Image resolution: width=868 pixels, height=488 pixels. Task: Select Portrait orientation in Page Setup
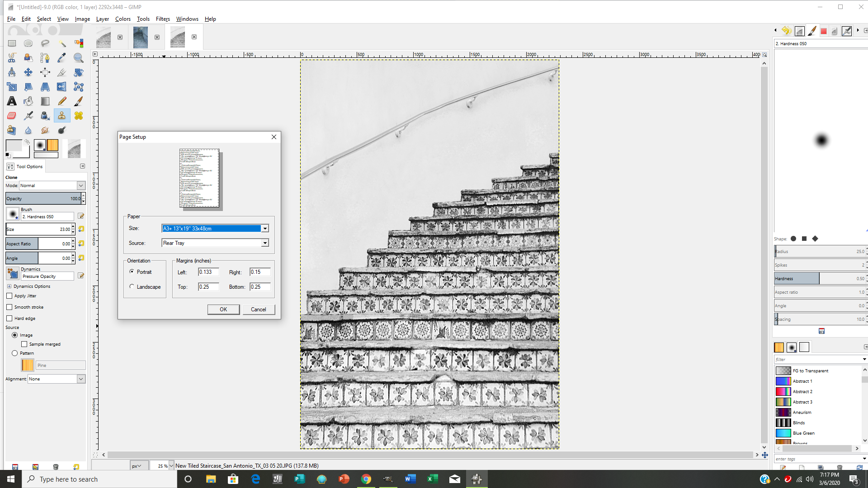[132, 272]
